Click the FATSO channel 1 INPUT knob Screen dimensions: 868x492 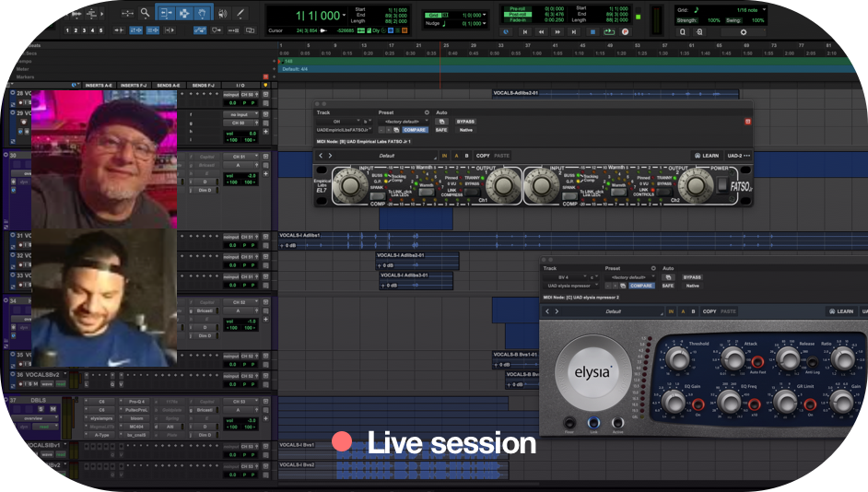[350, 185]
